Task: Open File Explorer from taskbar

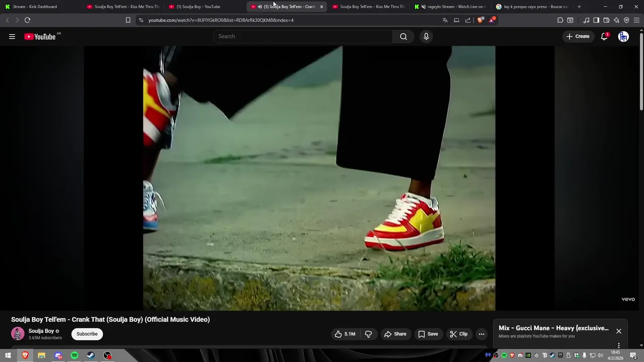Action: pyautogui.click(x=42, y=355)
